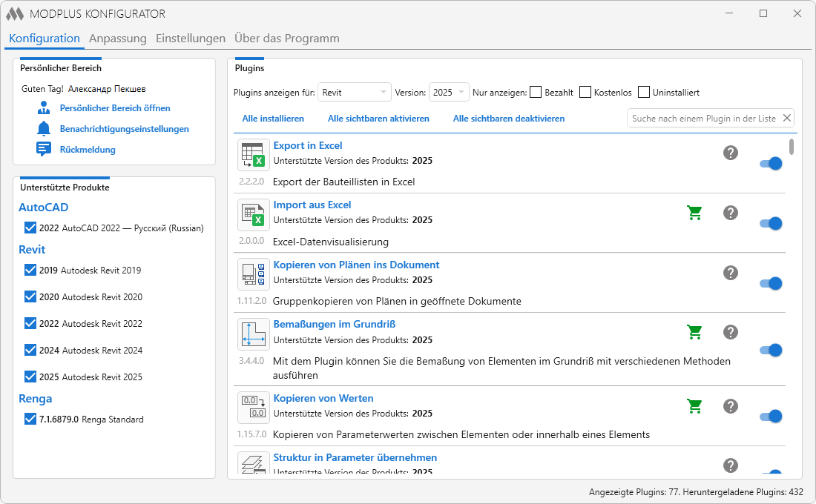Toggle off Kopieren von Plänen ins Dokument
This screenshot has height=504, width=816.
tap(771, 283)
